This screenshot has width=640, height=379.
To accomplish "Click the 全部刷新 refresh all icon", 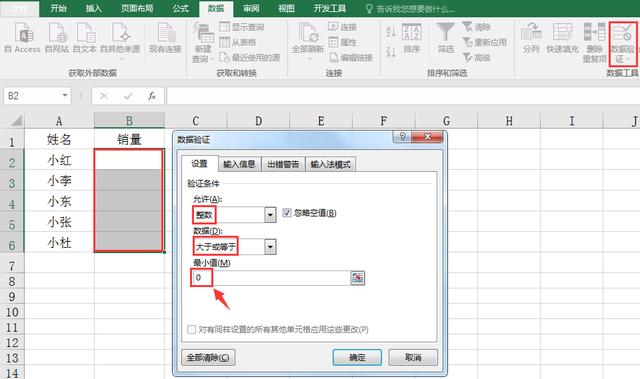I will tap(308, 33).
